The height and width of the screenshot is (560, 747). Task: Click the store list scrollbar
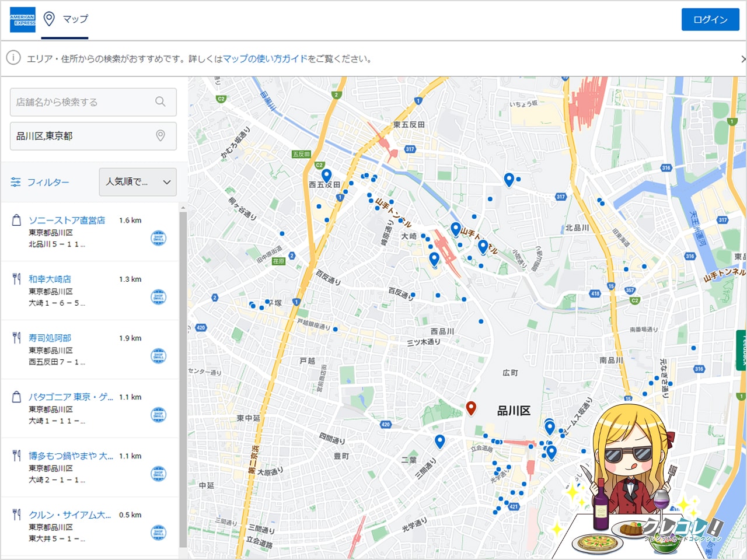183,379
